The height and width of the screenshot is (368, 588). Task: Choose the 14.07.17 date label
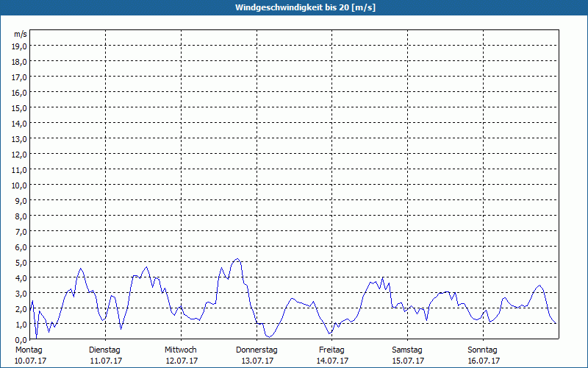[x=331, y=361]
